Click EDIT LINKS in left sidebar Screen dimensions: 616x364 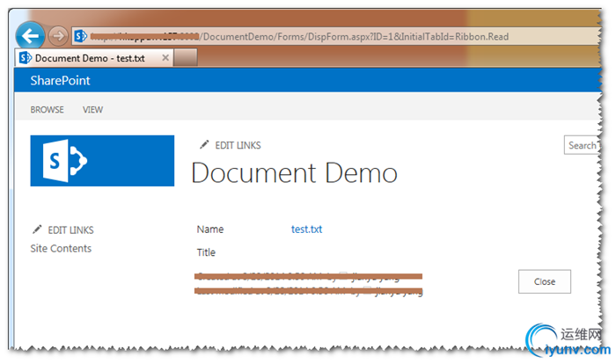coord(70,230)
